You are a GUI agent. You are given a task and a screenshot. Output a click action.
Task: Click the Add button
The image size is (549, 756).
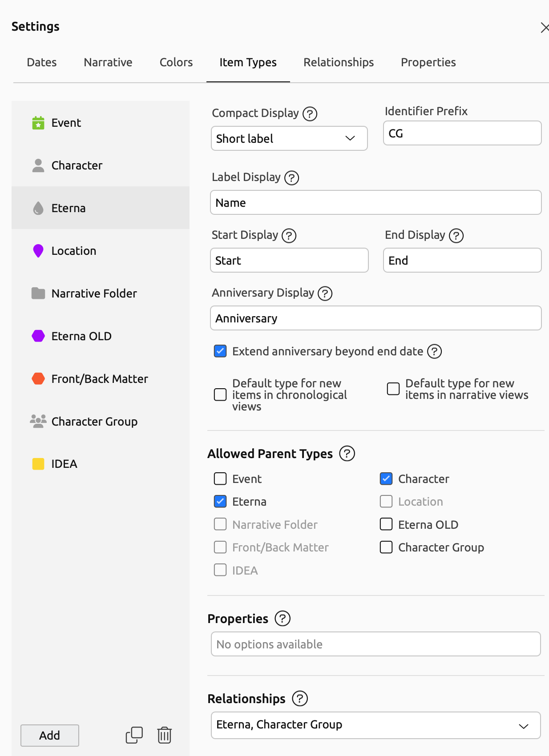(x=50, y=736)
